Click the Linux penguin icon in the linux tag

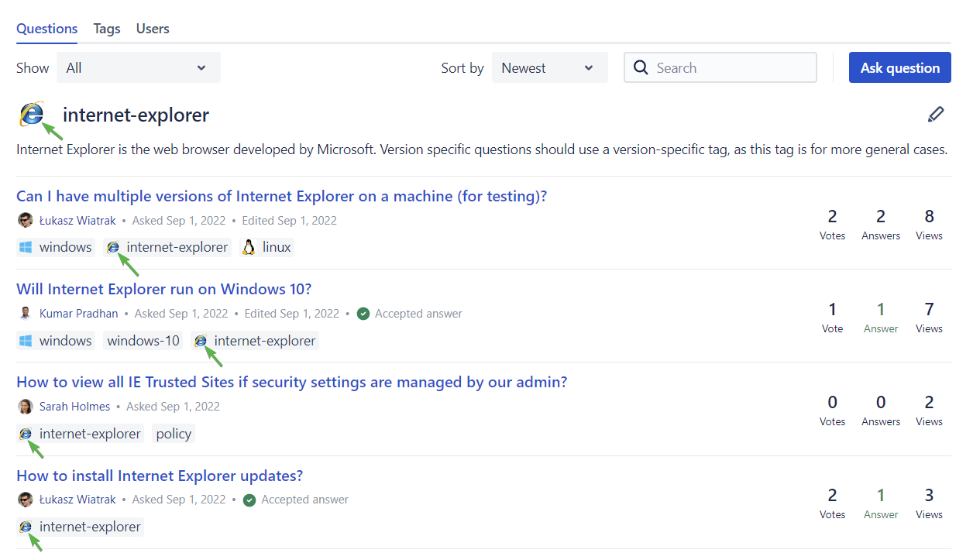(249, 247)
